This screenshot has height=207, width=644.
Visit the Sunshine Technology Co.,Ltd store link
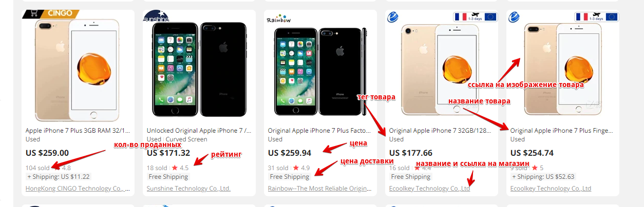point(188,189)
